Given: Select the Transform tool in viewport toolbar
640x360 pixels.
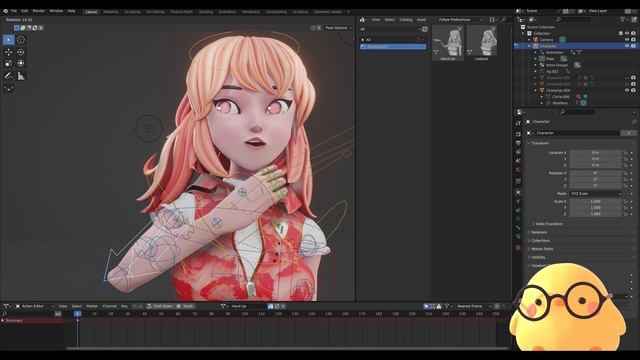Looking at the screenshot, I should (x=21, y=63).
